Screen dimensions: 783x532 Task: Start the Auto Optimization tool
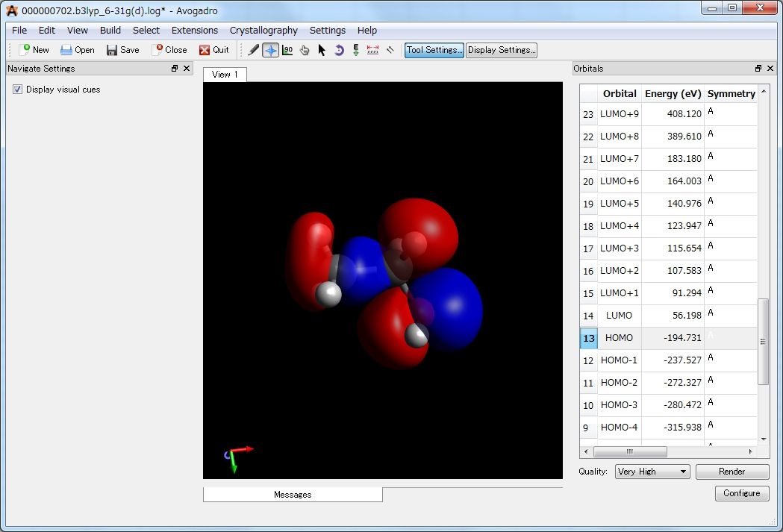click(x=355, y=50)
